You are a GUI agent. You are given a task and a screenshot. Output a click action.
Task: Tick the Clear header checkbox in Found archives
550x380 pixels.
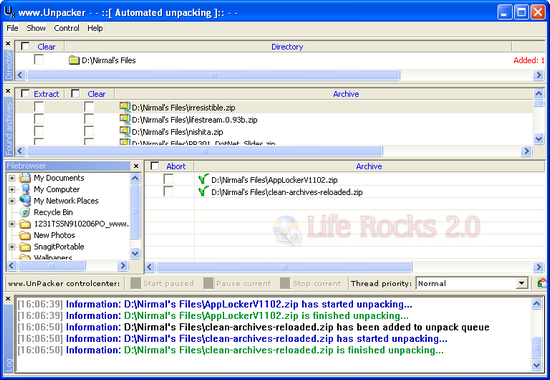click(75, 93)
